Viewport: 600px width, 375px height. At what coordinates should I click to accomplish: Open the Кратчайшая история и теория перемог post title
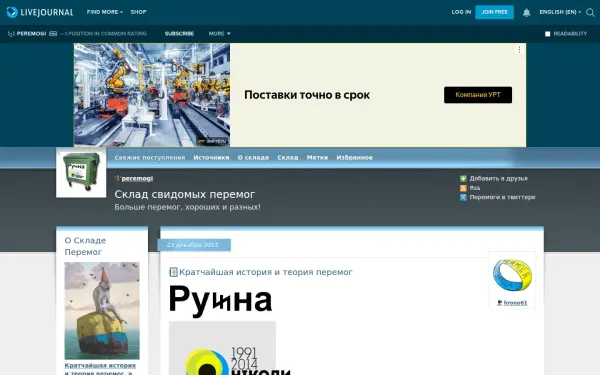(x=266, y=272)
